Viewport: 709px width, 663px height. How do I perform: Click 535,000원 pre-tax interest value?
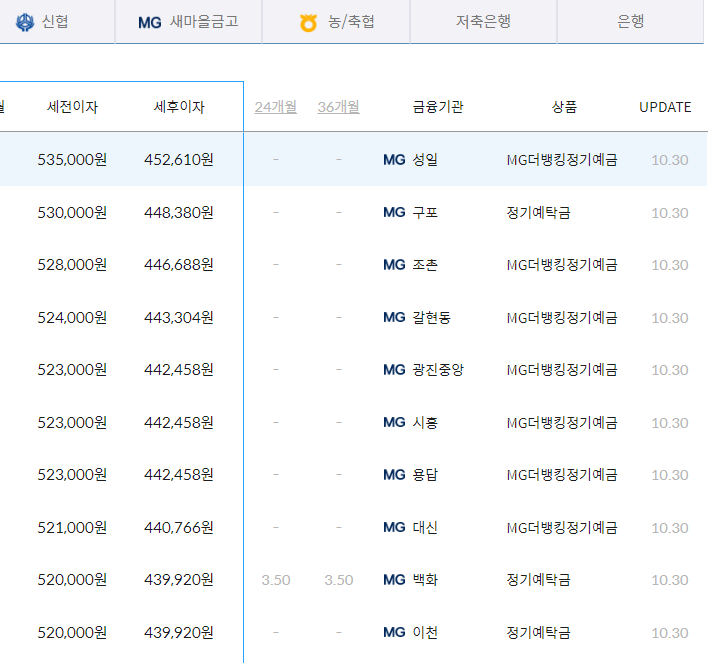tap(72, 160)
